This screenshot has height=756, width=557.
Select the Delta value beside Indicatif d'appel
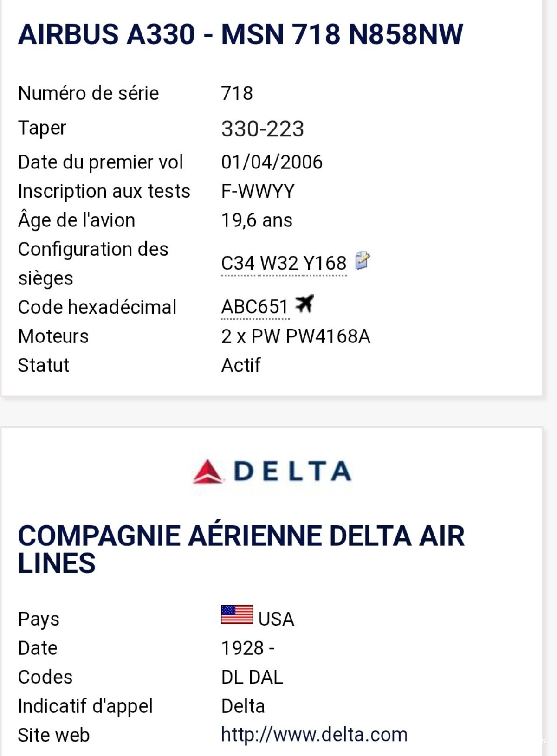(x=243, y=706)
